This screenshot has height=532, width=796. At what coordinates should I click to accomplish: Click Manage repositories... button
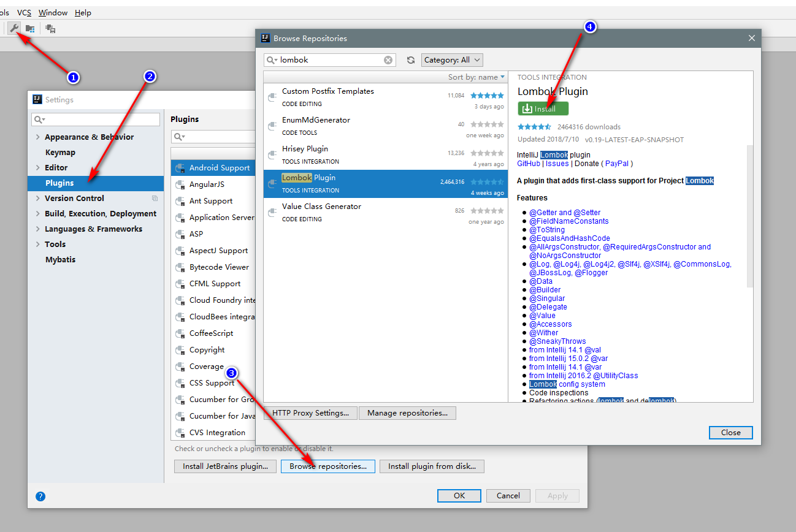[407, 413]
